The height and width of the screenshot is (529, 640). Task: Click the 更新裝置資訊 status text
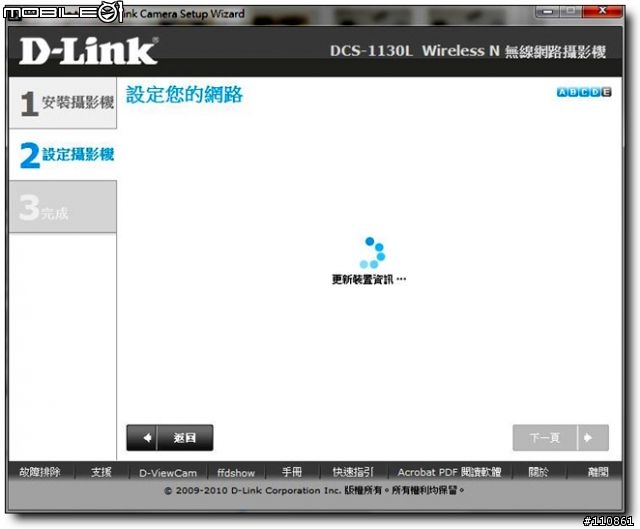tap(369, 280)
